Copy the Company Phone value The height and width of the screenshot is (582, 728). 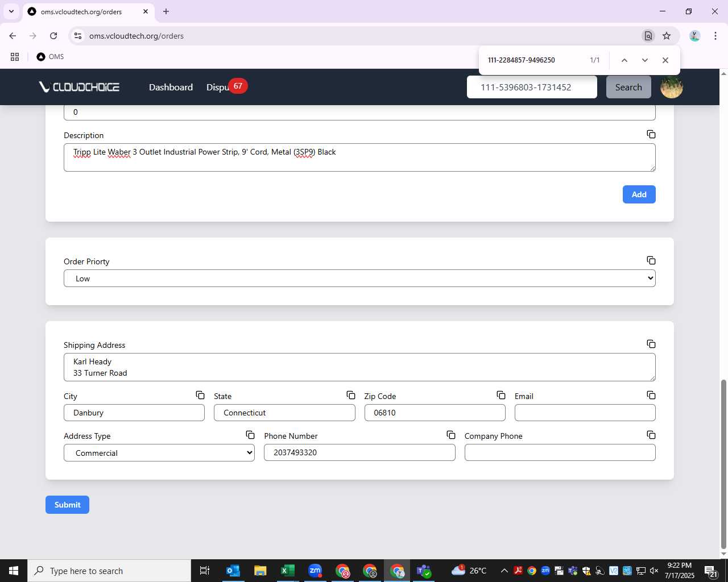(x=651, y=435)
